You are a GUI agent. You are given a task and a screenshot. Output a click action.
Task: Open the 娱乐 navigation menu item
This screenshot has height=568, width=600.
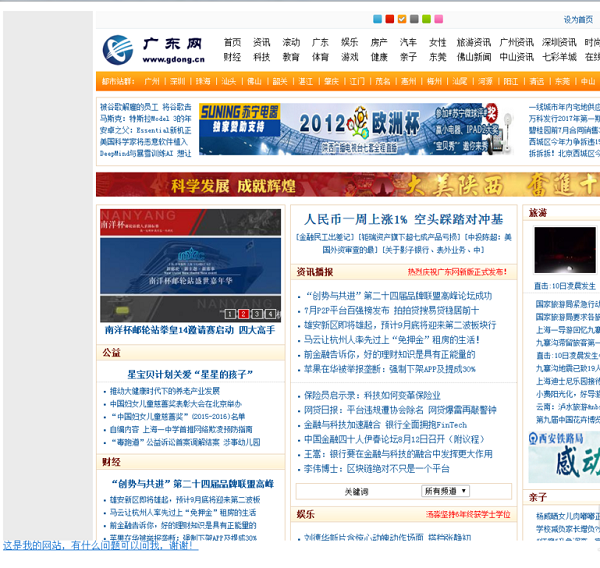(x=349, y=43)
